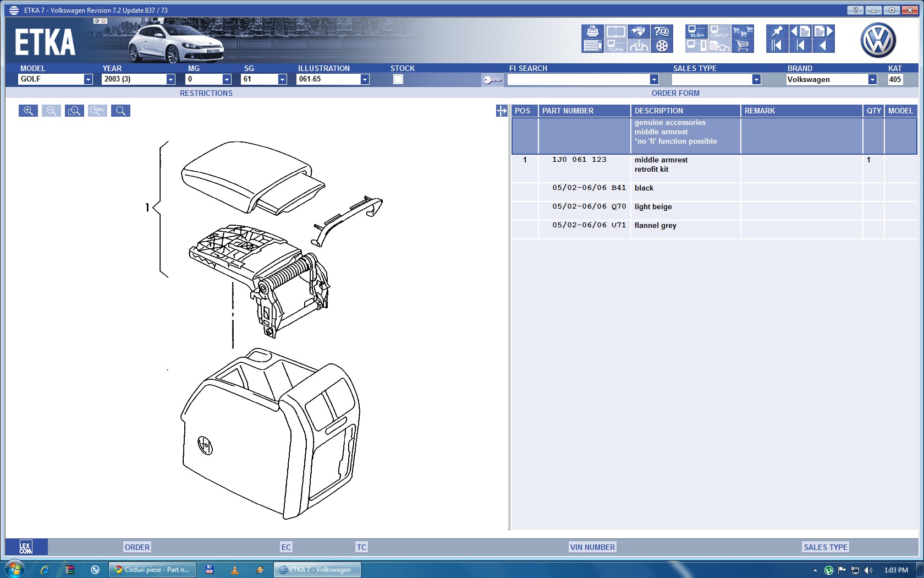Click the PART NUMBER column header

(584, 111)
